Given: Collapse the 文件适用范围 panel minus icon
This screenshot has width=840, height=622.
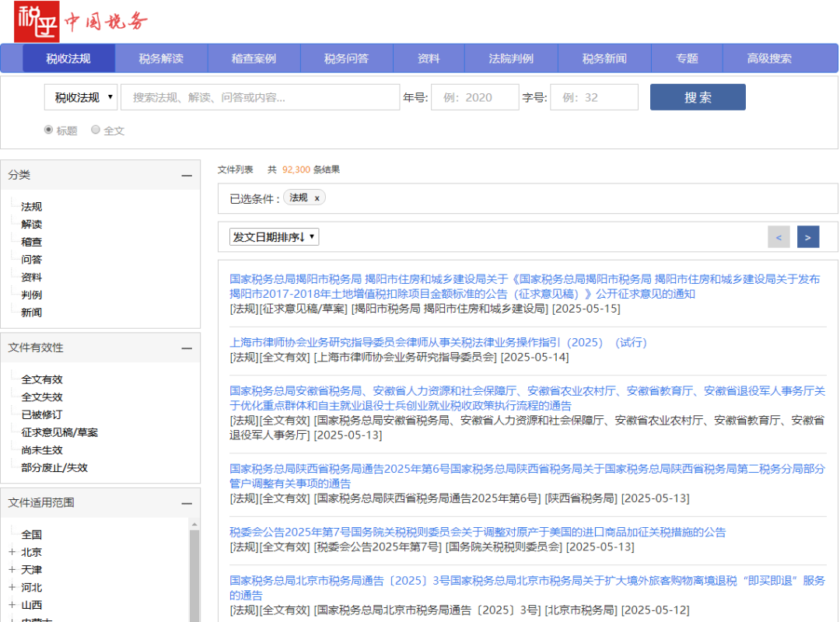Looking at the screenshot, I should point(187,504).
